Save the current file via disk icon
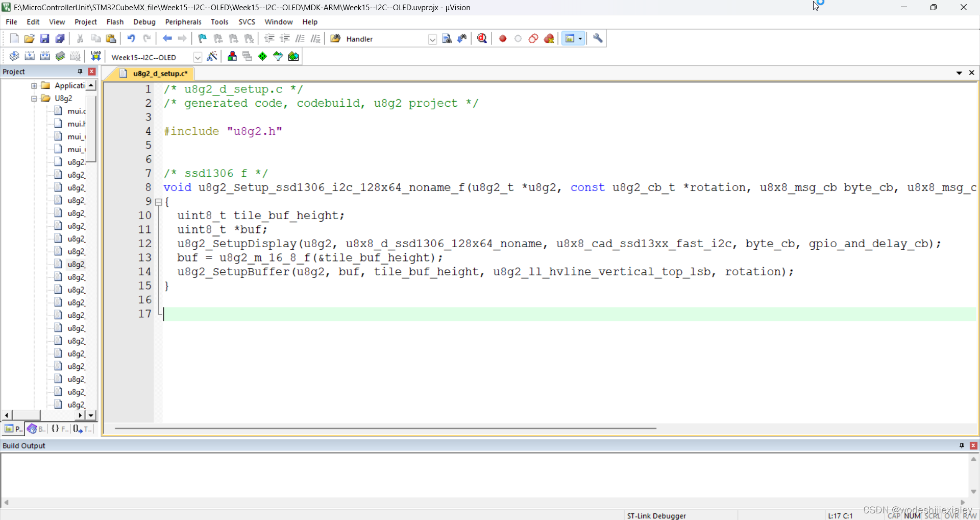The image size is (980, 520). 45,39
